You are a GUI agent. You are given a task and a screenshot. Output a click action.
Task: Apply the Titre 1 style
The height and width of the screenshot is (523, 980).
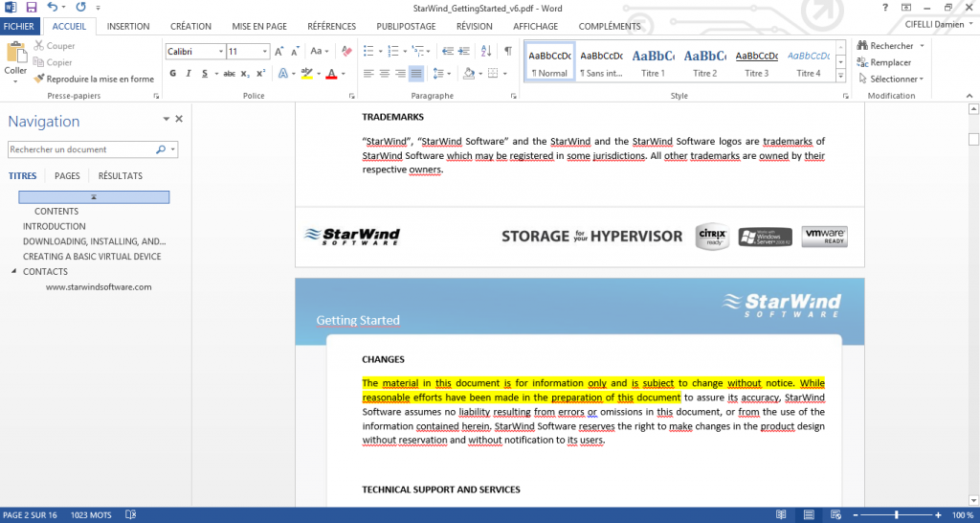click(653, 63)
